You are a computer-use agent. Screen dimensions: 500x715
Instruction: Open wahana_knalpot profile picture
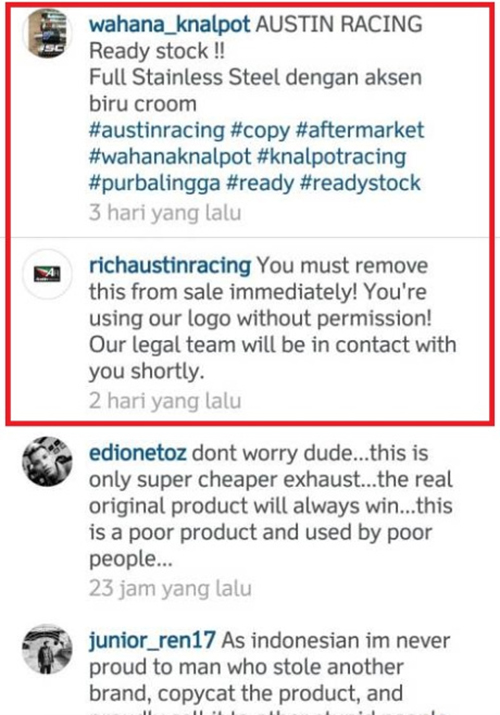(x=47, y=33)
